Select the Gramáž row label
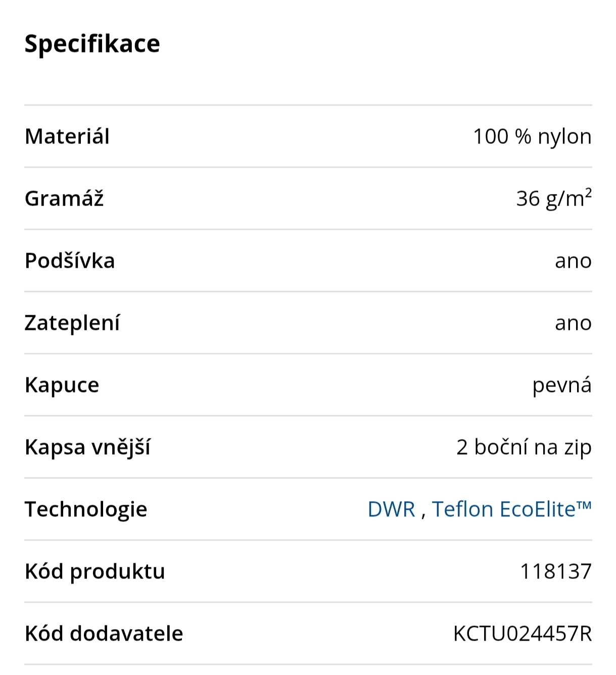This screenshot has height=675, width=616. click(64, 199)
